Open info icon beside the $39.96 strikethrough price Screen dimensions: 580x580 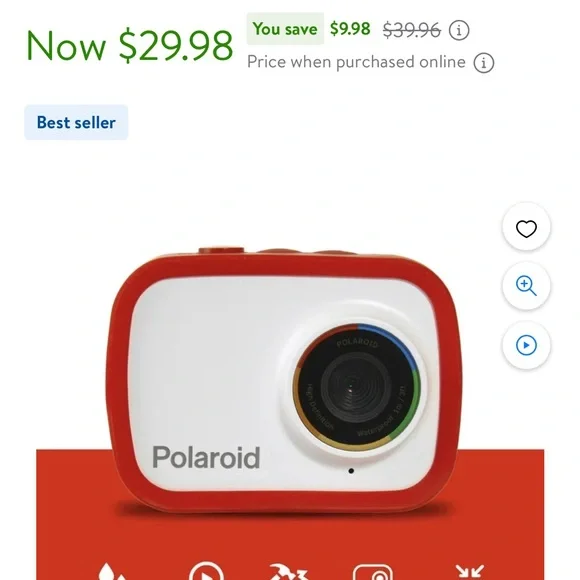pos(459,30)
